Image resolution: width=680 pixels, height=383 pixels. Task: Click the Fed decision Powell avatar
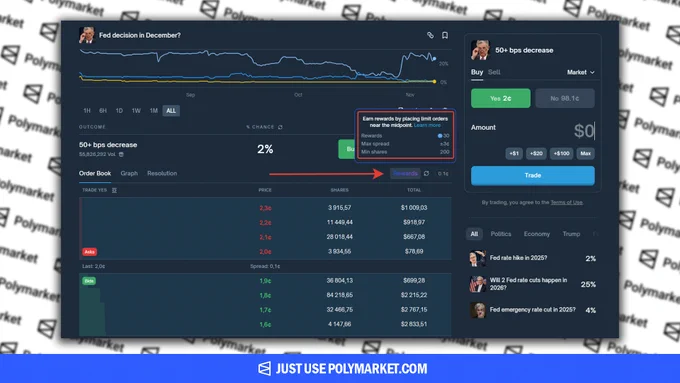pos(87,35)
